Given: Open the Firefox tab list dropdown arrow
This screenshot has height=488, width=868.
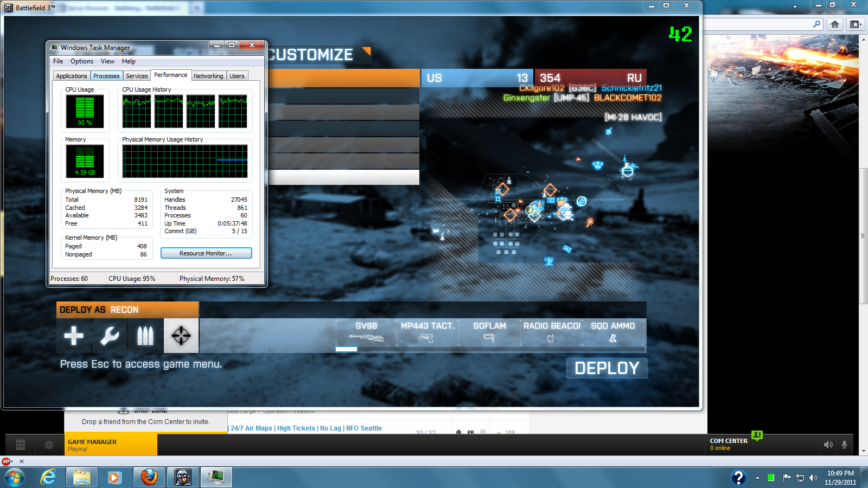Looking at the screenshot, I should tap(795, 7).
